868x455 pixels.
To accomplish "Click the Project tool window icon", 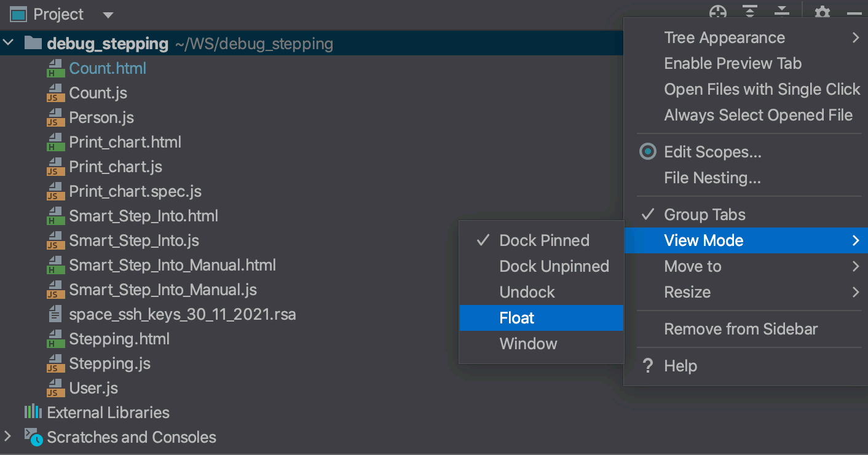I will 18,14.
